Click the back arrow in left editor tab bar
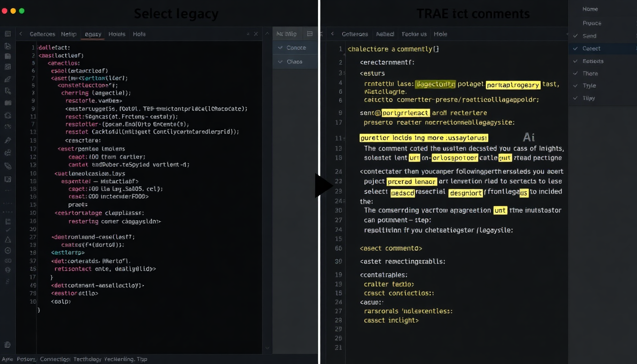Screen dimensions: 637x364 tap(21, 34)
